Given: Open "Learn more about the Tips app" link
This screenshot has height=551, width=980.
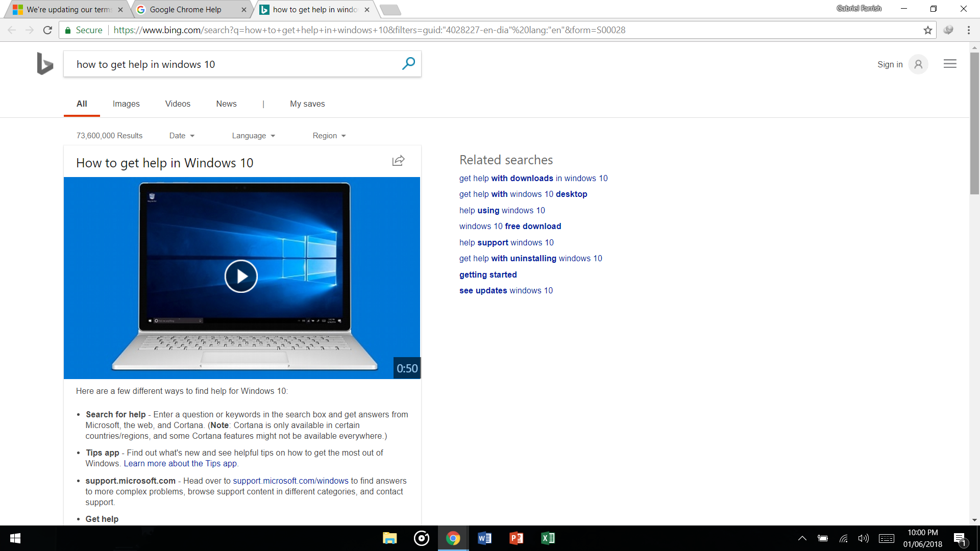Looking at the screenshot, I should (x=180, y=464).
